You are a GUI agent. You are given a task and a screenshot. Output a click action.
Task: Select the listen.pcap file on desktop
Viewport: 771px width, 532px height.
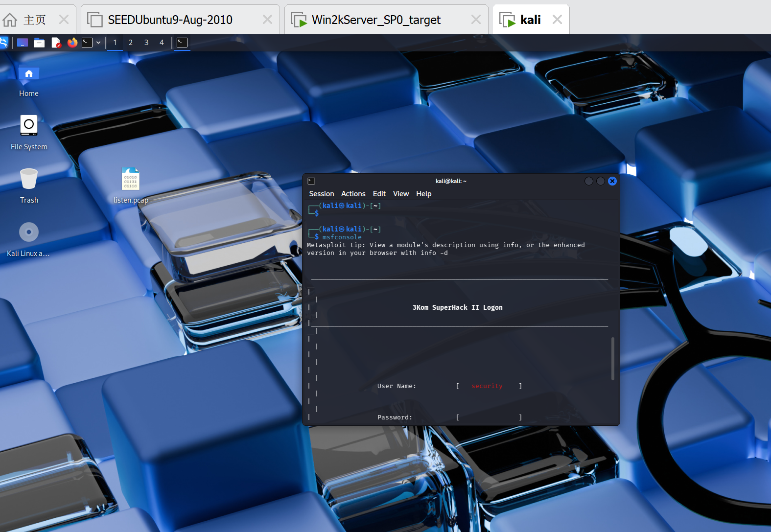point(131,186)
